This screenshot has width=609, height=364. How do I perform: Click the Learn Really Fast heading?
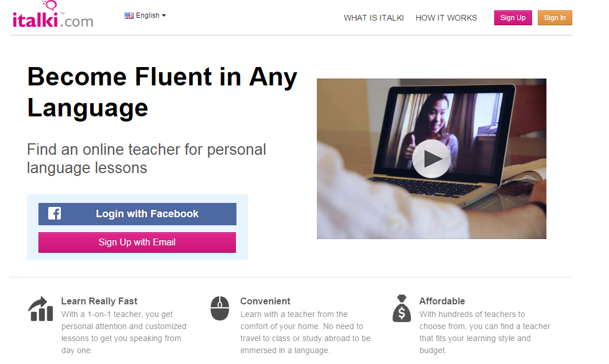[99, 301]
